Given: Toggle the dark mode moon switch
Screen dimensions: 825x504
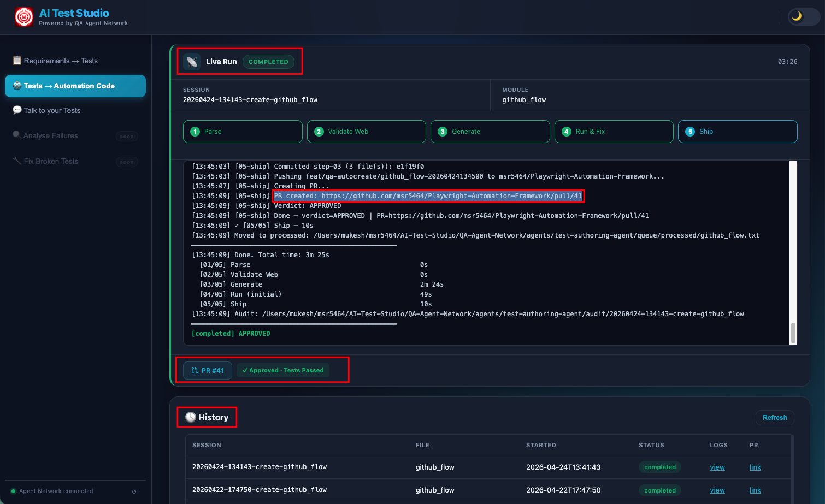Looking at the screenshot, I should click(804, 17).
